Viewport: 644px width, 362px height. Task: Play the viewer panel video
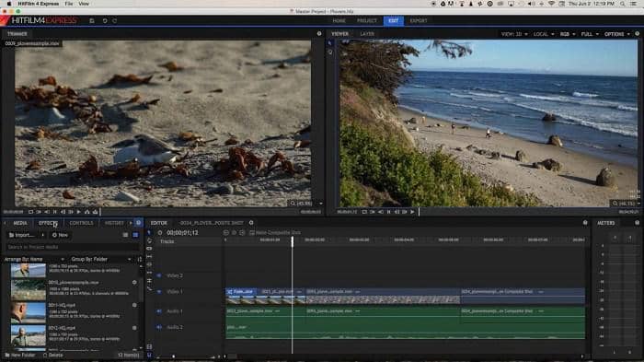pyautogui.click(x=412, y=212)
